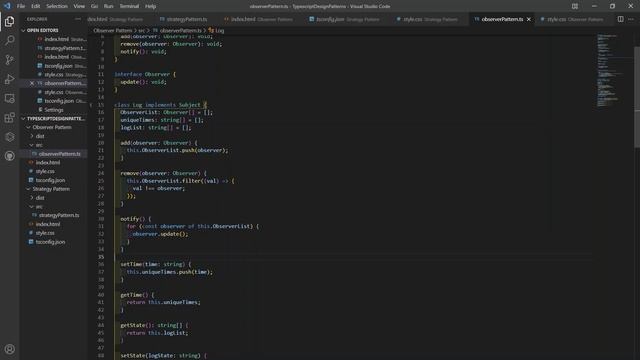
Task: Open the File menu
Action: pyautogui.click(x=21, y=6)
